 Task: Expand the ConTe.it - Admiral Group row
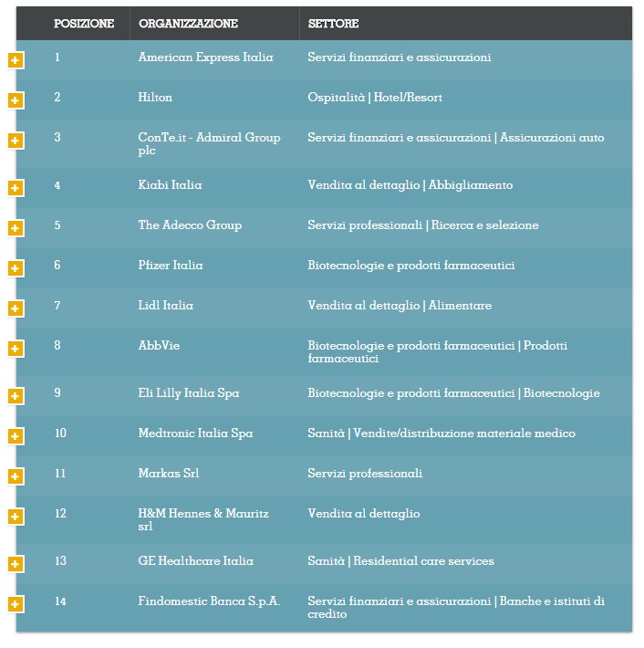pos(16,141)
